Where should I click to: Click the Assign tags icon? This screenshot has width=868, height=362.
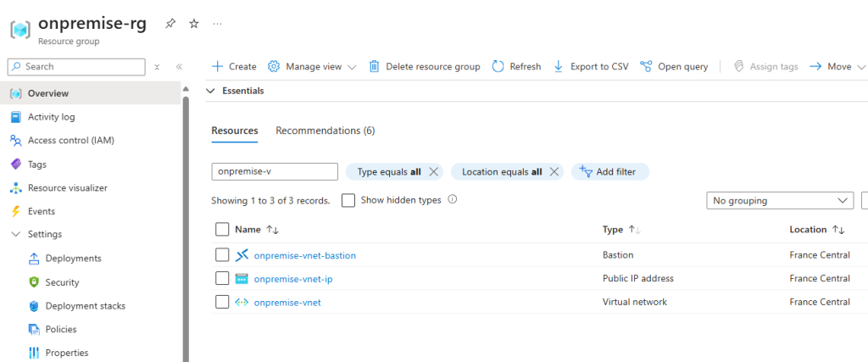[x=738, y=66]
